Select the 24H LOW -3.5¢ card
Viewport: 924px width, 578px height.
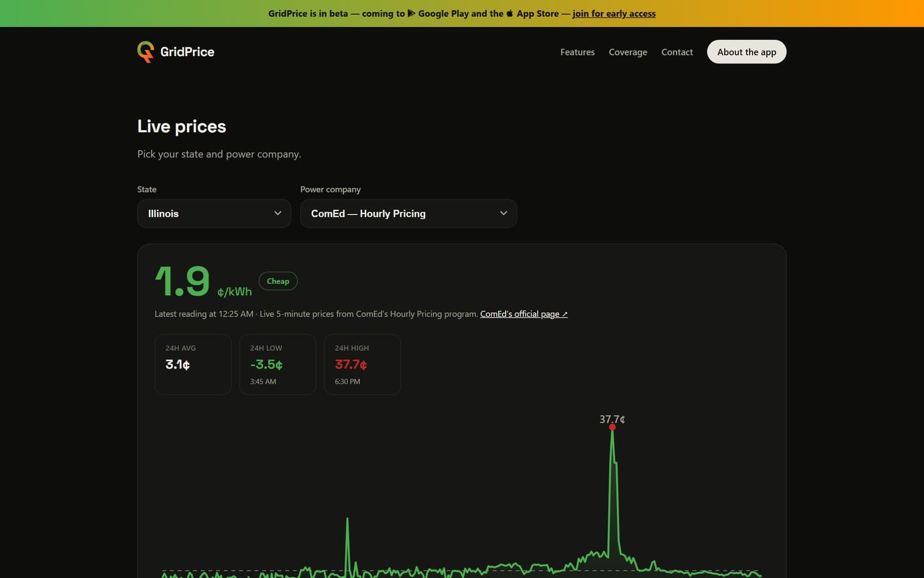[x=278, y=364]
